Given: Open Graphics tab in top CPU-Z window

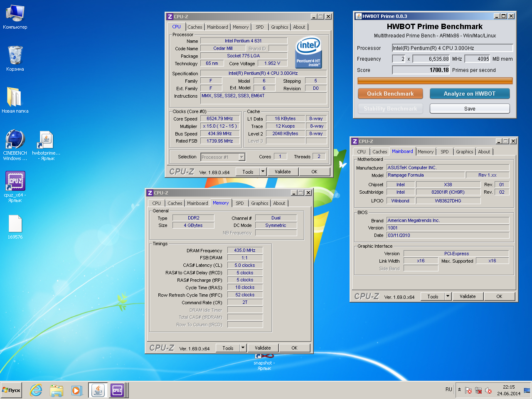Looking at the screenshot, I should 280,27.
